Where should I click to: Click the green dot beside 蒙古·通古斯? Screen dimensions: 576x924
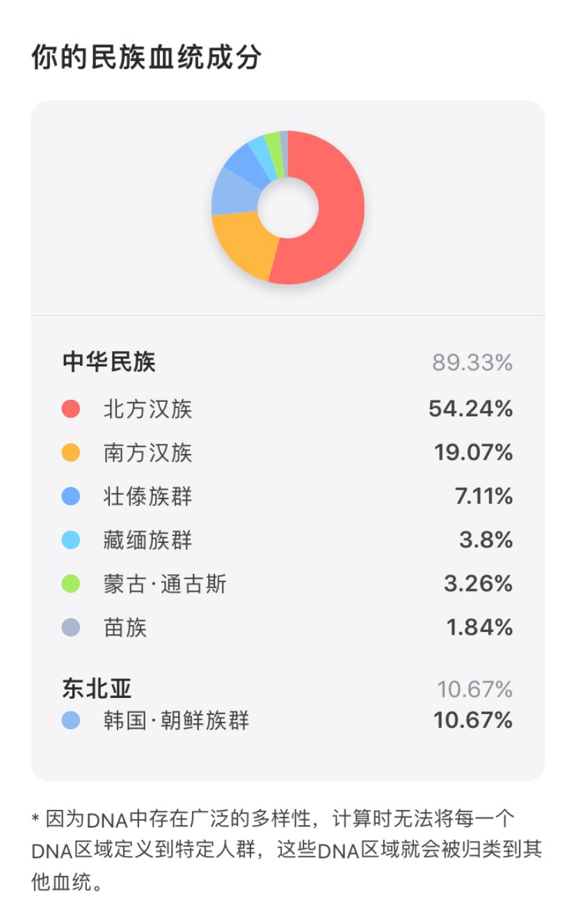71,584
